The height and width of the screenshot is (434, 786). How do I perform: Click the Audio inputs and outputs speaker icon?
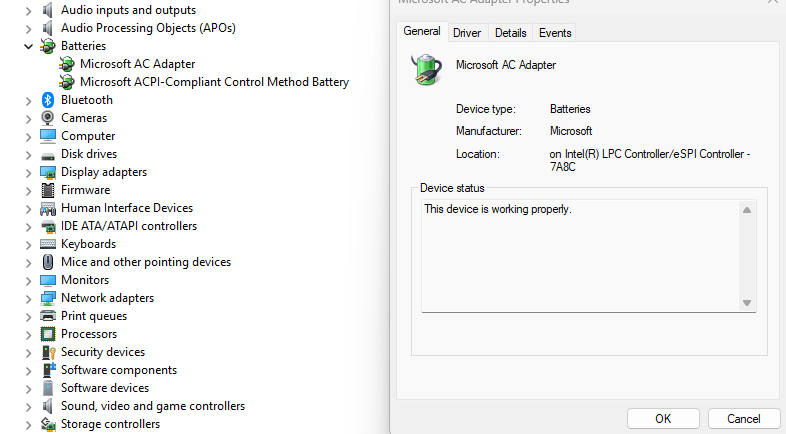coord(48,10)
